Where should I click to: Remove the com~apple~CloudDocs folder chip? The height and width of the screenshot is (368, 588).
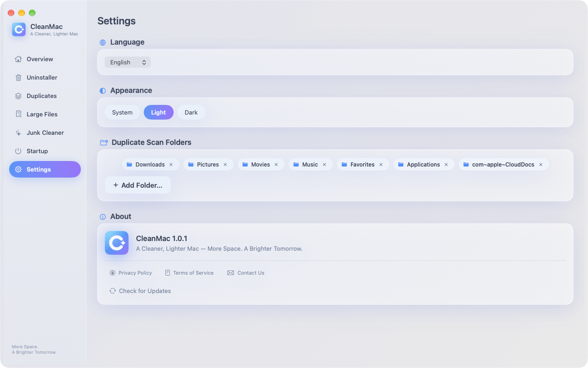(x=541, y=165)
